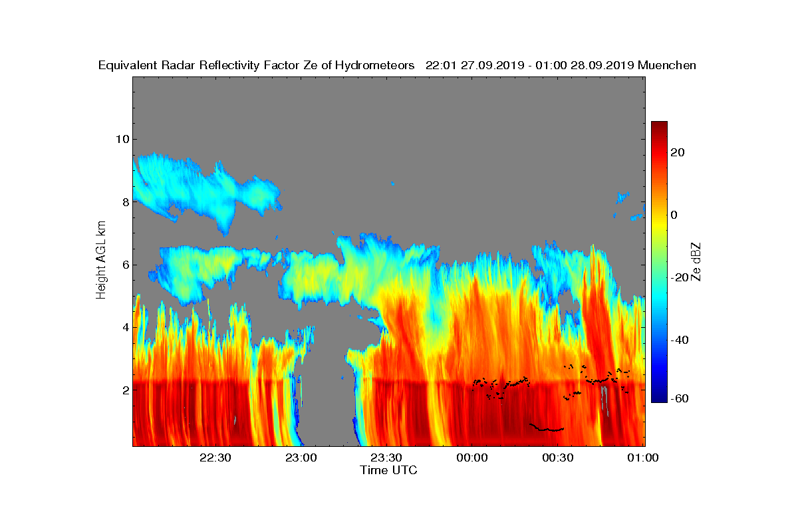
Task: Click the 'Ze dBZ' colorbar label
Action: (x=696, y=261)
